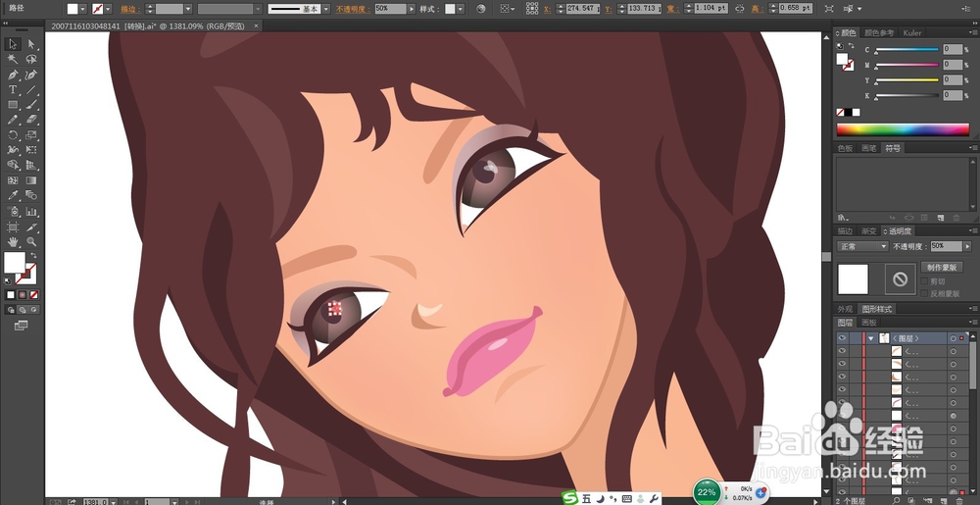Screen dimensions: 980x505
Task: Select the Pen tool
Action: coord(13,75)
